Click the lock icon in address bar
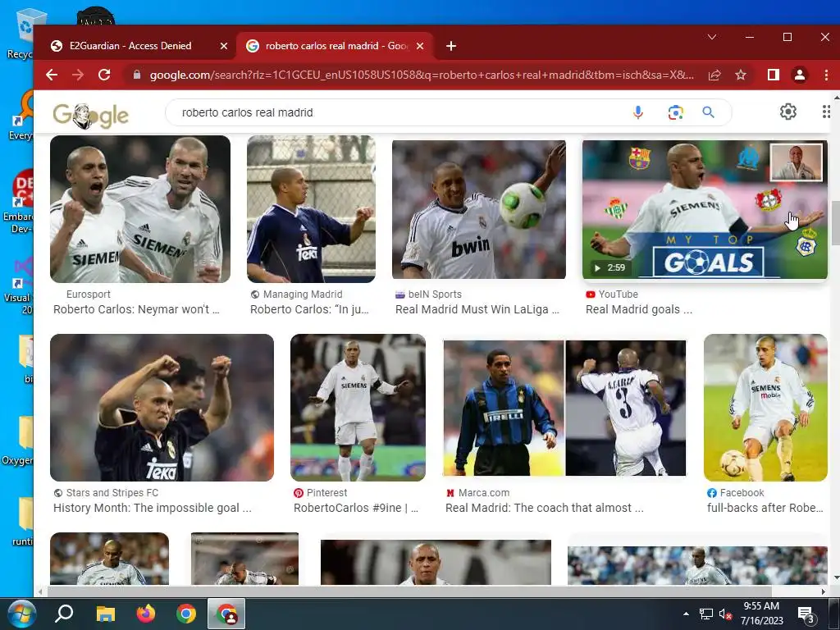Screen dimensions: 840x630 click(x=137, y=75)
